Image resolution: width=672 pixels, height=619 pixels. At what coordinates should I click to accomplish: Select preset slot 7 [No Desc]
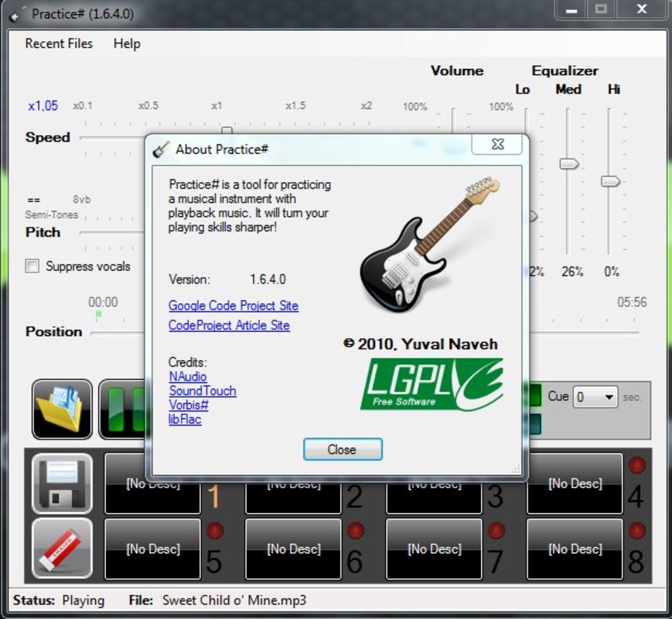(x=434, y=549)
